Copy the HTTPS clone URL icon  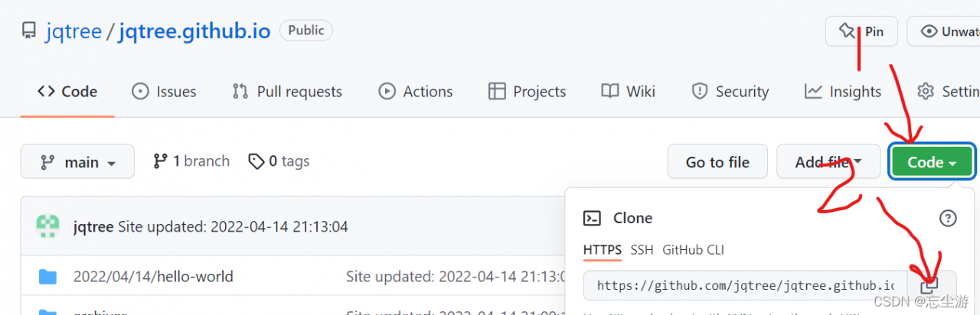coord(930,285)
